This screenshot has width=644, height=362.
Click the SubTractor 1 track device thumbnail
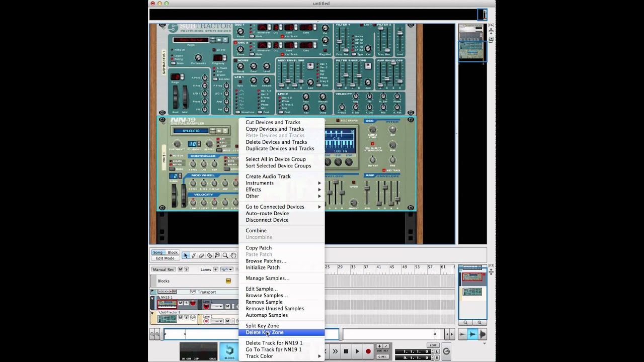pyautogui.click(x=167, y=319)
